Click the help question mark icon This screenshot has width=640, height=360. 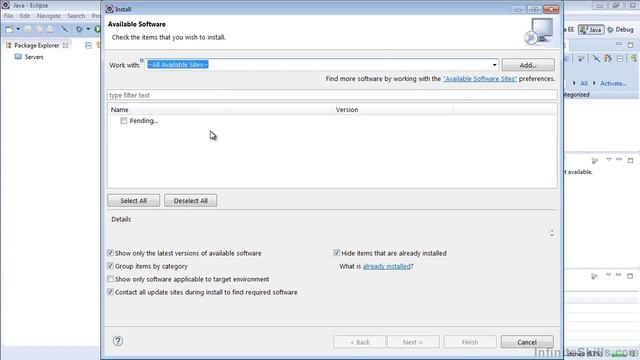click(x=118, y=341)
